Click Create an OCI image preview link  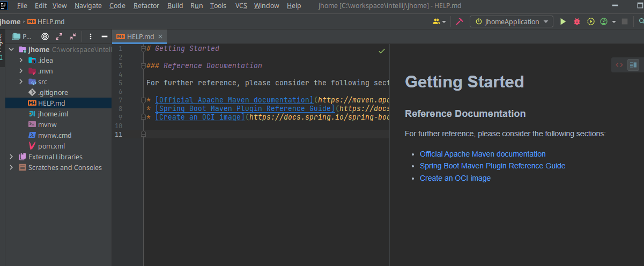point(455,178)
